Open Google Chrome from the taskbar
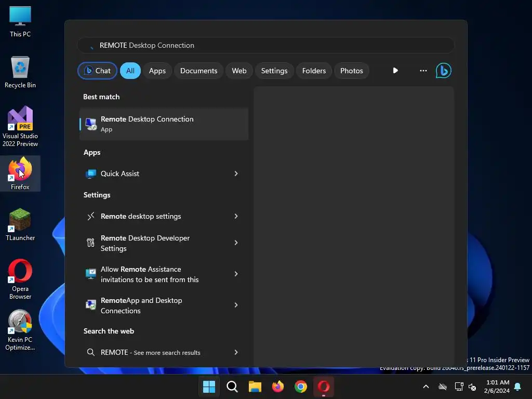 (x=301, y=387)
